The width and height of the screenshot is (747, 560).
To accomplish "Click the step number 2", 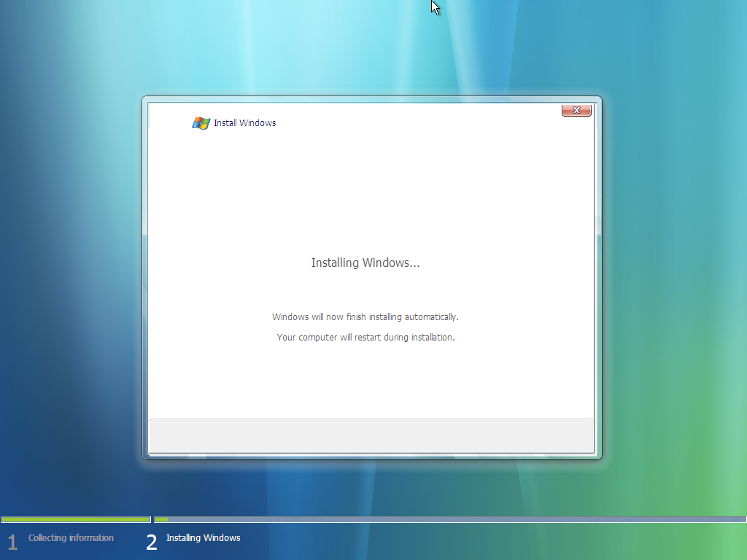I will click(x=152, y=542).
